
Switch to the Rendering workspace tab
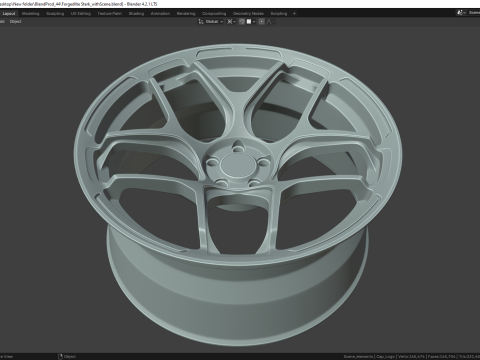tap(186, 14)
